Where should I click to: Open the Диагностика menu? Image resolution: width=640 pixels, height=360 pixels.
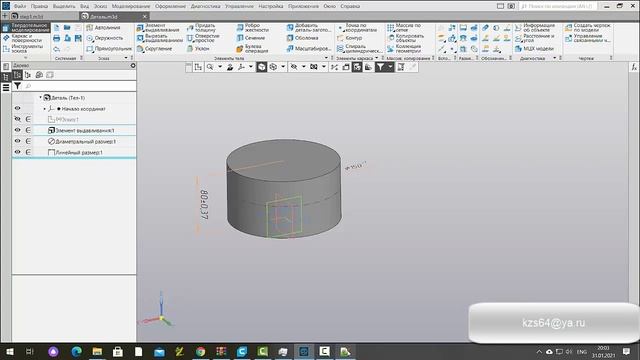click(205, 6)
